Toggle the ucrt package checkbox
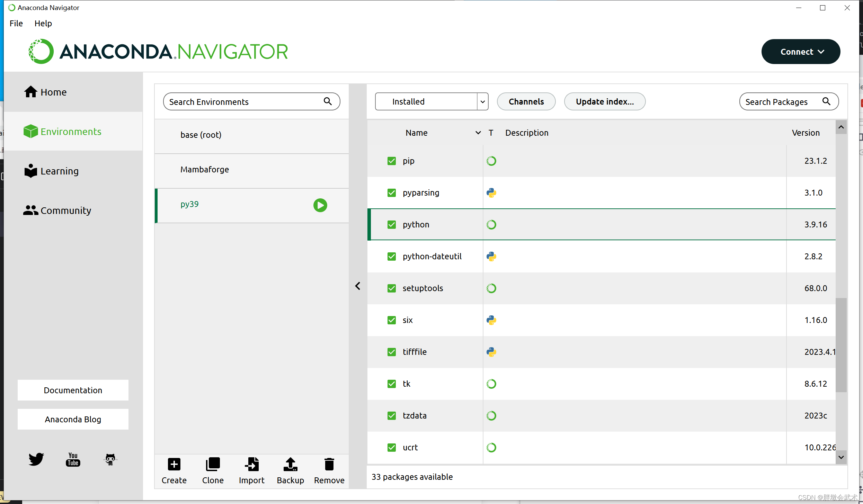This screenshot has height=504, width=863. tap(392, 448)
